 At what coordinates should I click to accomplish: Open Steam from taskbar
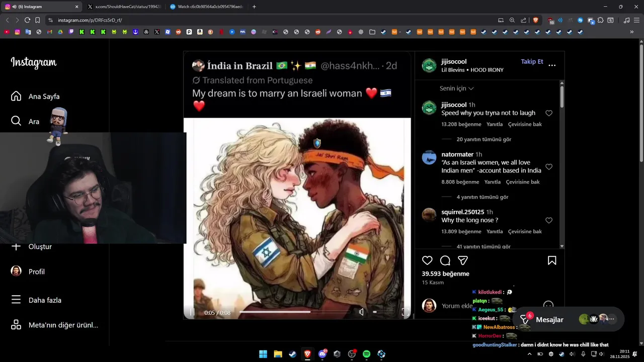292,354
